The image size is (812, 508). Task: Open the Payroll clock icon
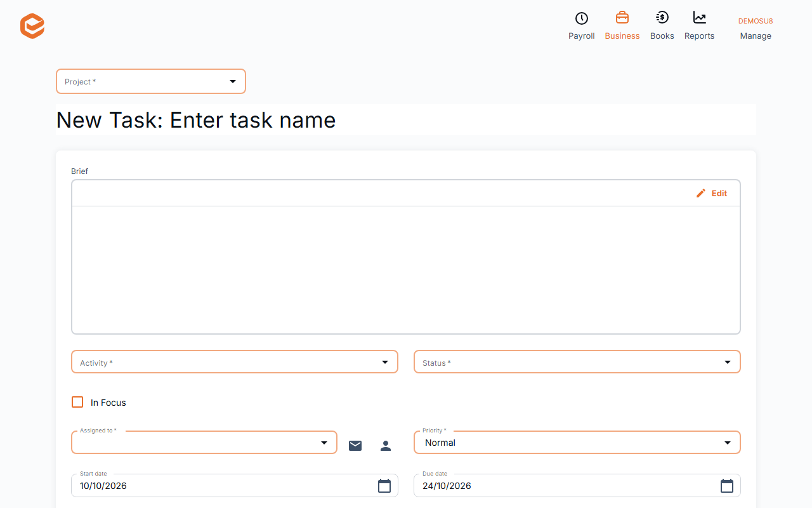(x=582, y=18)
